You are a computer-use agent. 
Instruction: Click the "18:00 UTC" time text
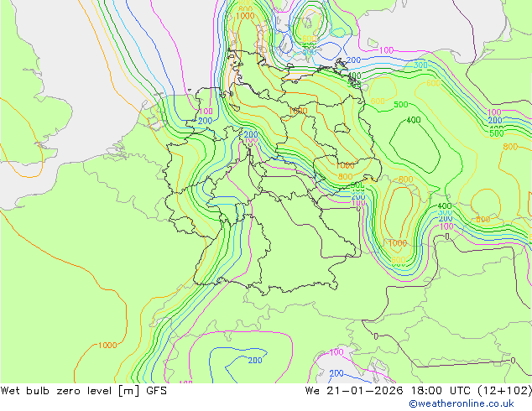point(441,391)
